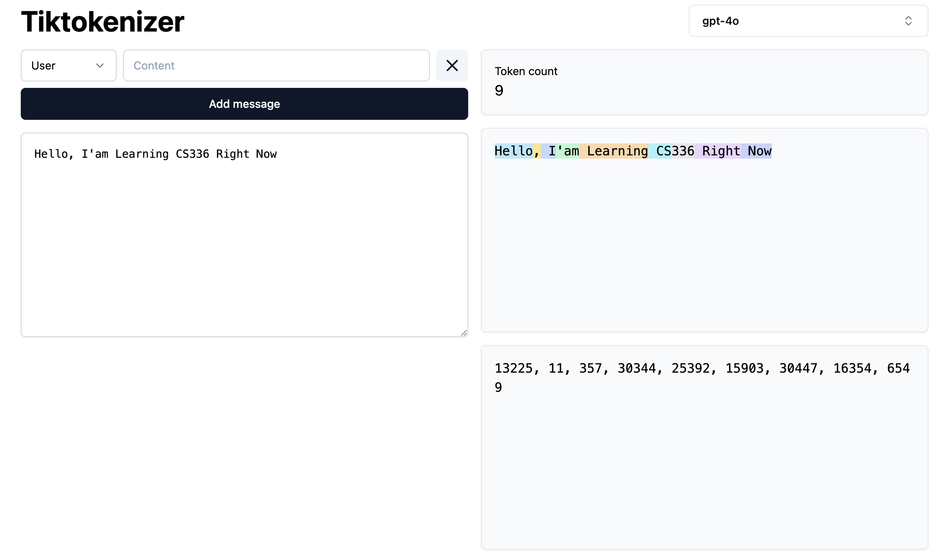938x560 pixels.
Task: Focus the Content input field
Action: (276, 66)
